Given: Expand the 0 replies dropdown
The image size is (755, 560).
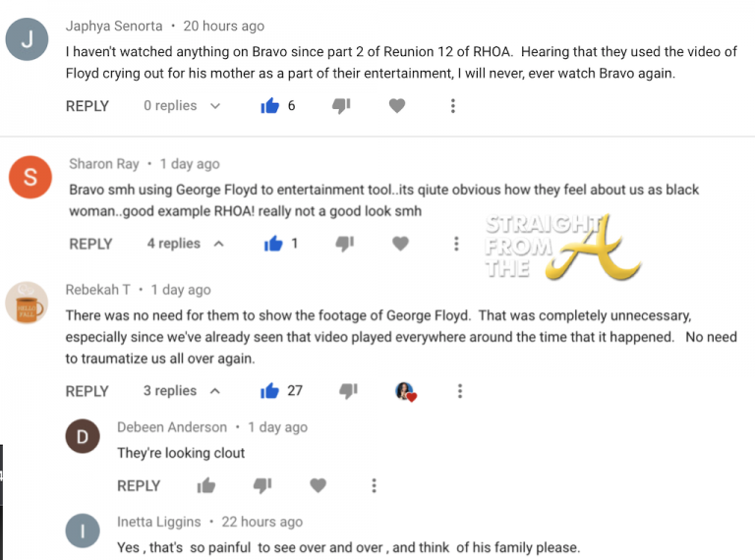Looking at the screenshot, I should pyautogui.click(x=182, y=106).
